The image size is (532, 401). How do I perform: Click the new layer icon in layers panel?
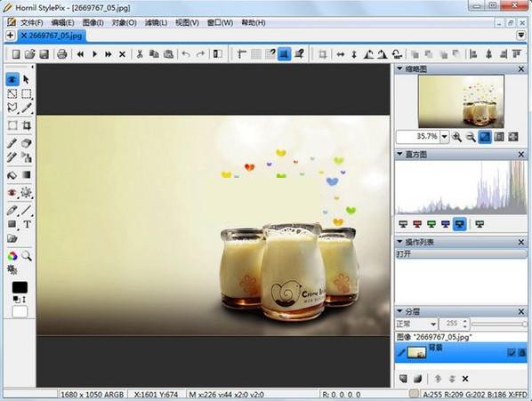tap(403, 379)
